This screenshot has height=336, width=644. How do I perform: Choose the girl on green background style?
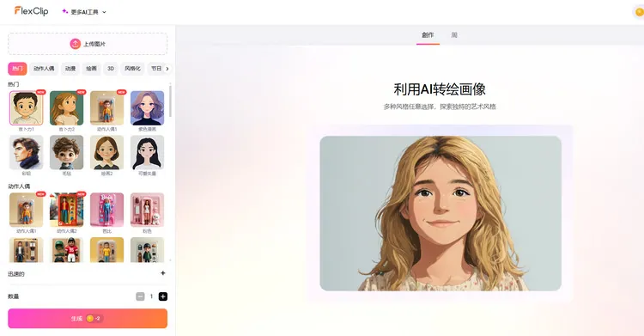coord(66,108)
